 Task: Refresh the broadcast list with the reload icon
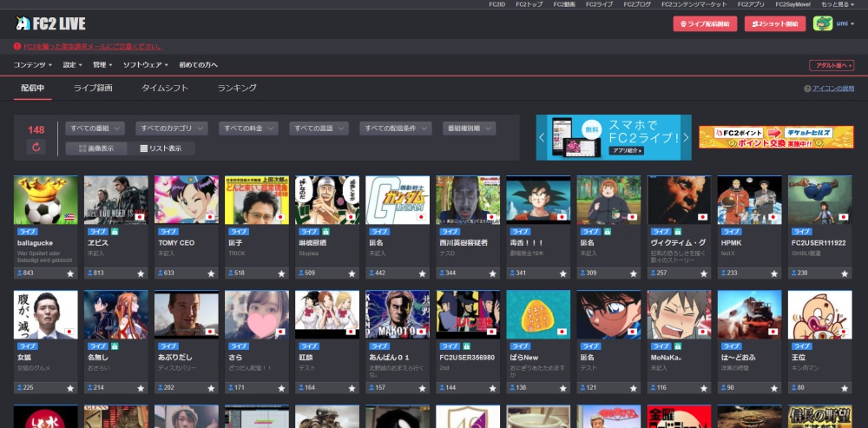[36, 148]
